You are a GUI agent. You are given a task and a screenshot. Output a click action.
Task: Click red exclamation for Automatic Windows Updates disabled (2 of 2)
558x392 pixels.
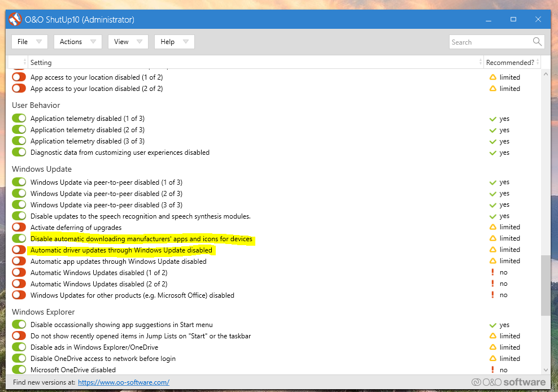(492, 284)
